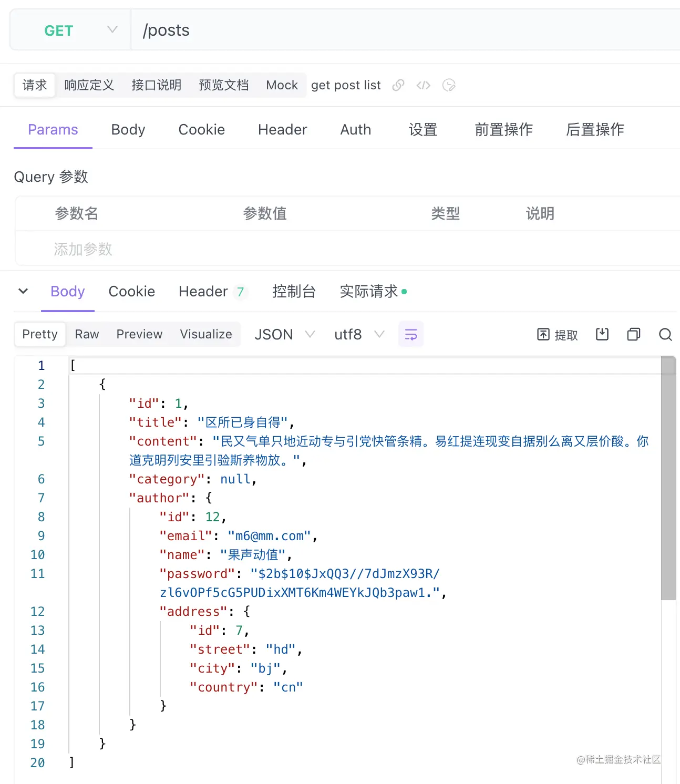The height and width of the screenshot is (784, 680).
Task: Open the response Header 7 tab
Action: (x=212, y=292)
